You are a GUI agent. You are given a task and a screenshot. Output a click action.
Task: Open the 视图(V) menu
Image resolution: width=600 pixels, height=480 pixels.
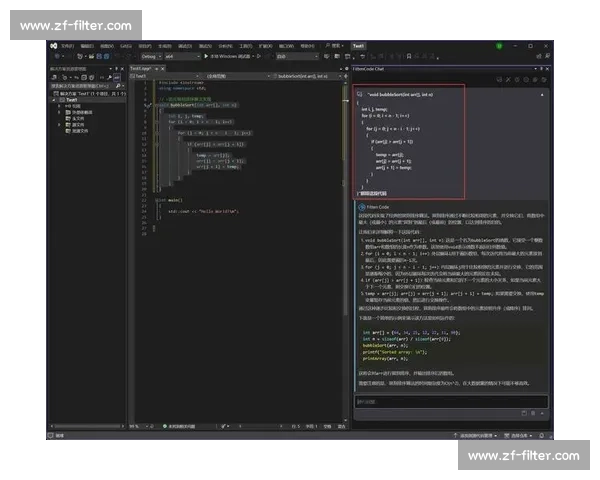pyautogui.click(x=107, y=46)
